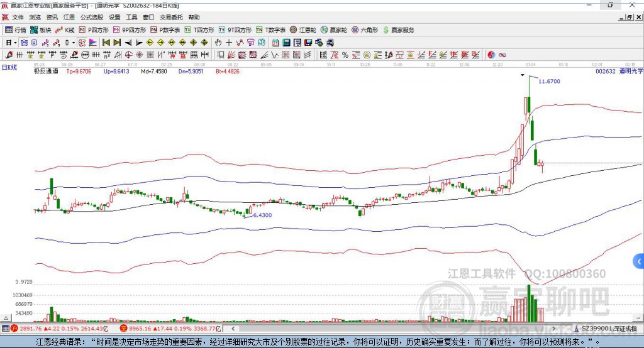
Task: Click the red floppy save icon
Action: coord(308,43)
